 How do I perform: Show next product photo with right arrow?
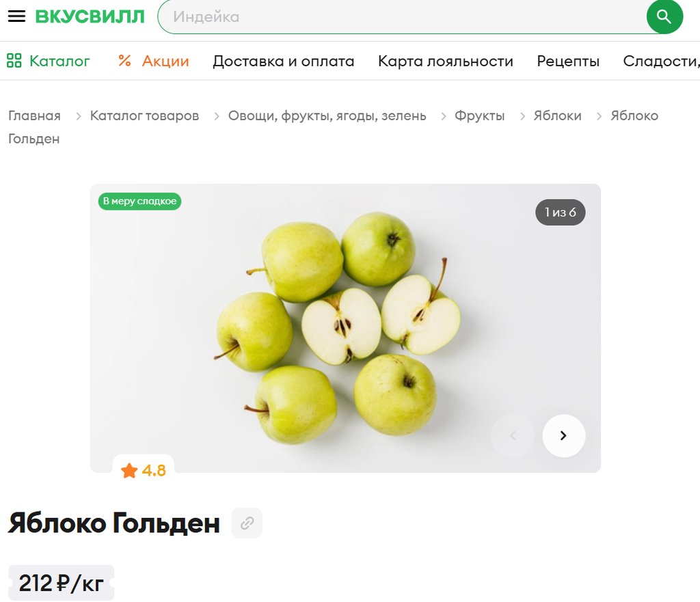563,435
